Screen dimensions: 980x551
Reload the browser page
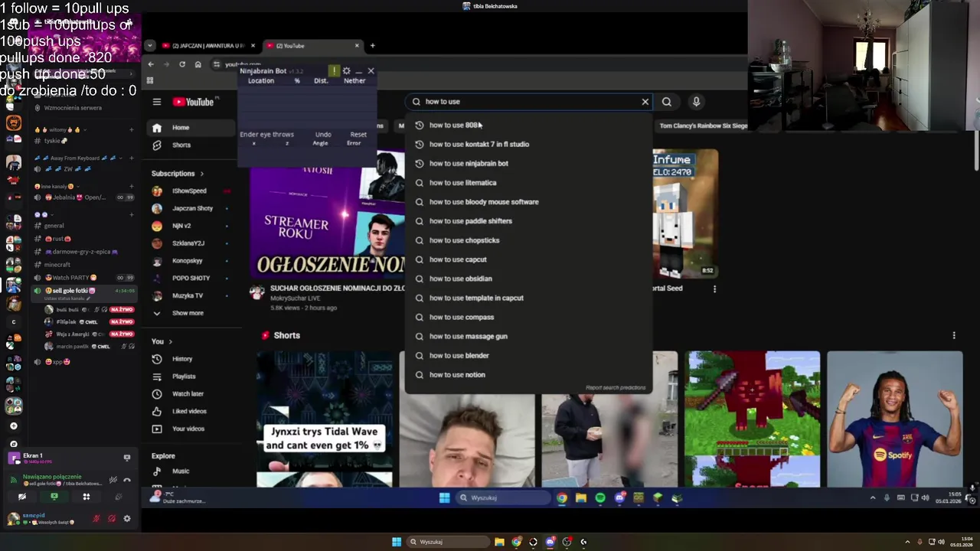[182, 64]
